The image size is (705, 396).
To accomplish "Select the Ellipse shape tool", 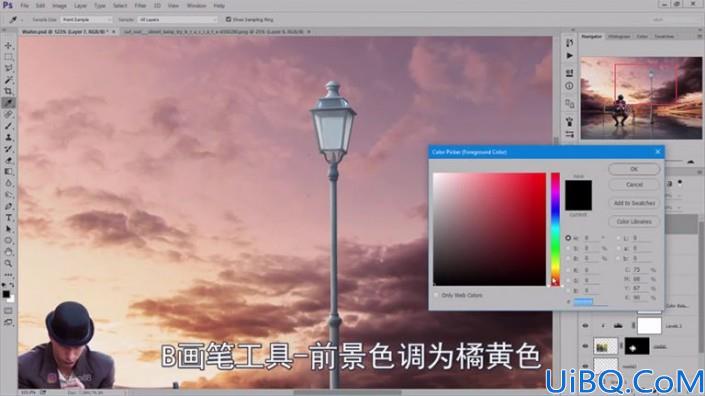I will coord(9,240).
